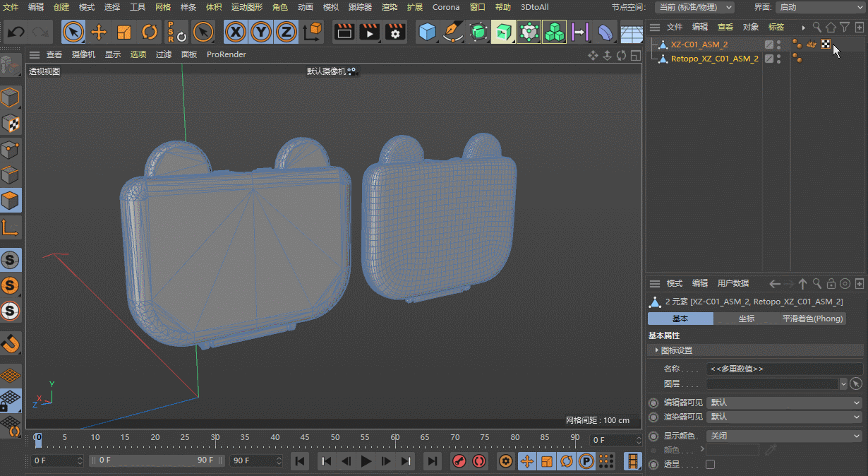The image size is (868, 476).
Task: Select the spline pen tool
Action: point(452,32)
